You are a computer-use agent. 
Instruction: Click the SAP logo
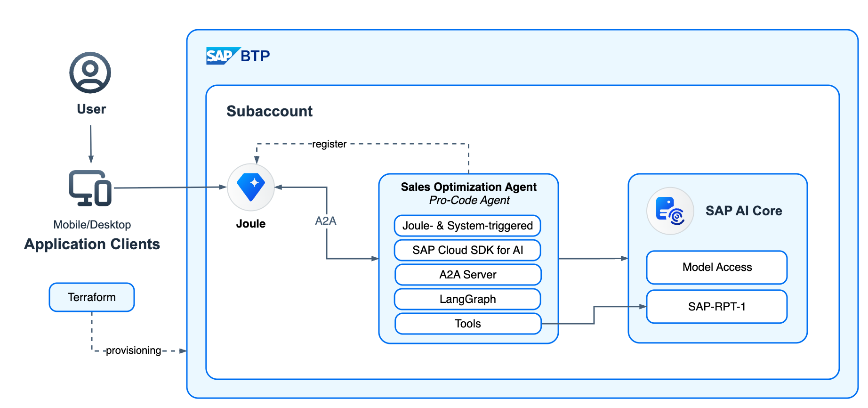pos(224,56)
